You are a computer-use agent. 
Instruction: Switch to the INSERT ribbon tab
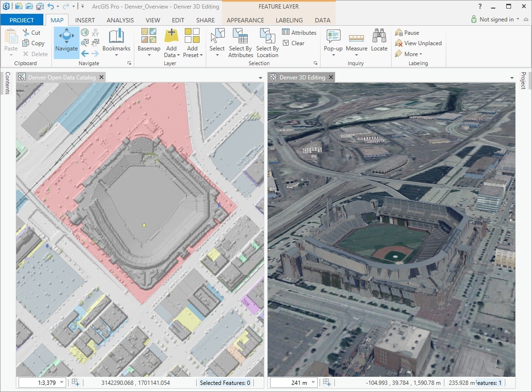85,20
